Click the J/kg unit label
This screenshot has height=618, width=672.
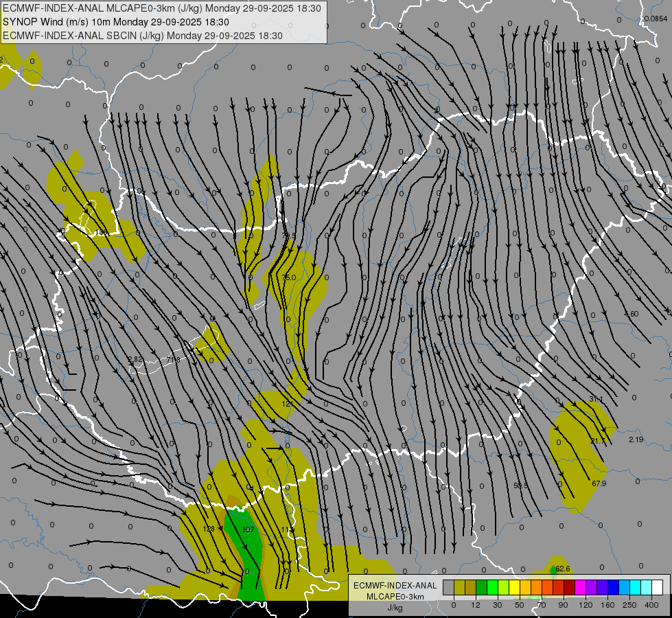pos(395,608)
